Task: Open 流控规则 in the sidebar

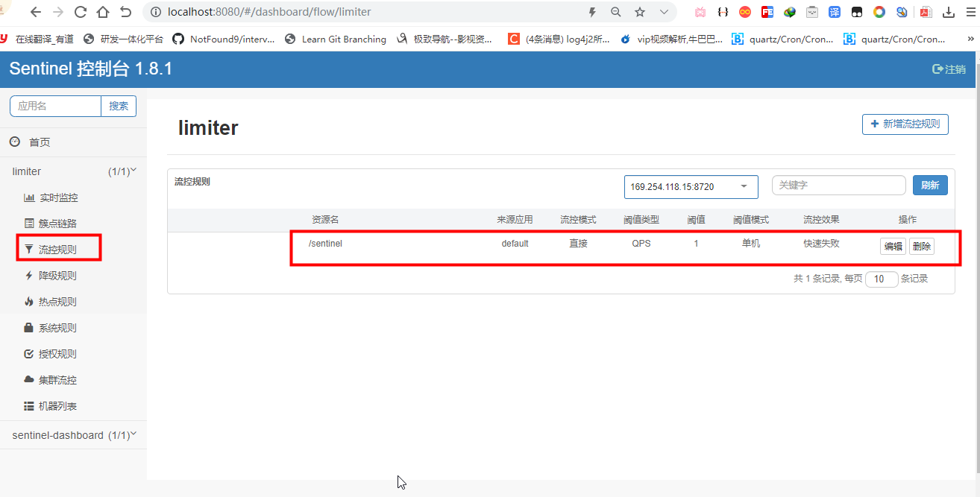Action: click(x=58, y=250)
